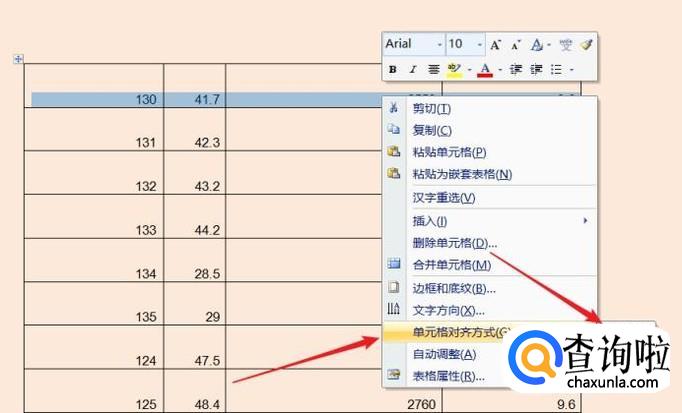
Task: Click the Center alignment icon
Action: (x=433, y=69)
